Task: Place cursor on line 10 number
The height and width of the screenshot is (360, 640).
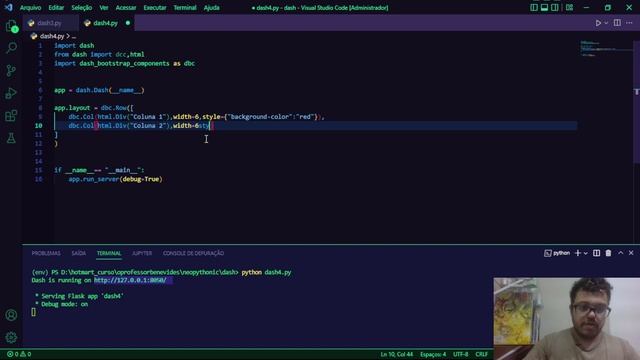Action: click(39, 126)
